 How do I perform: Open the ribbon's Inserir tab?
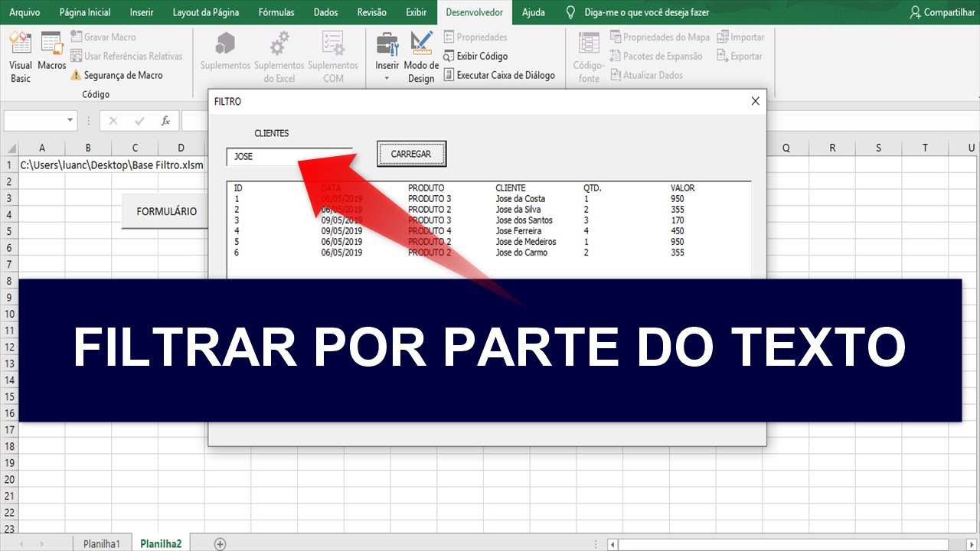point(142,12)
